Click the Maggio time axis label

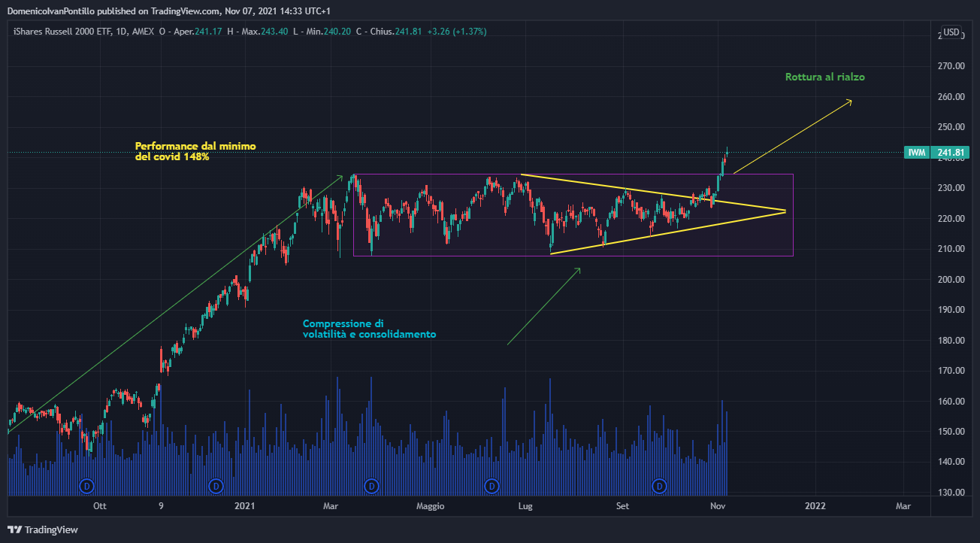coord(431,507)
